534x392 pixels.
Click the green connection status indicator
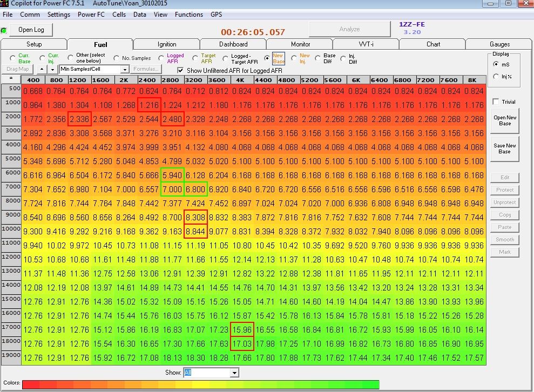[x=4, y=31]
